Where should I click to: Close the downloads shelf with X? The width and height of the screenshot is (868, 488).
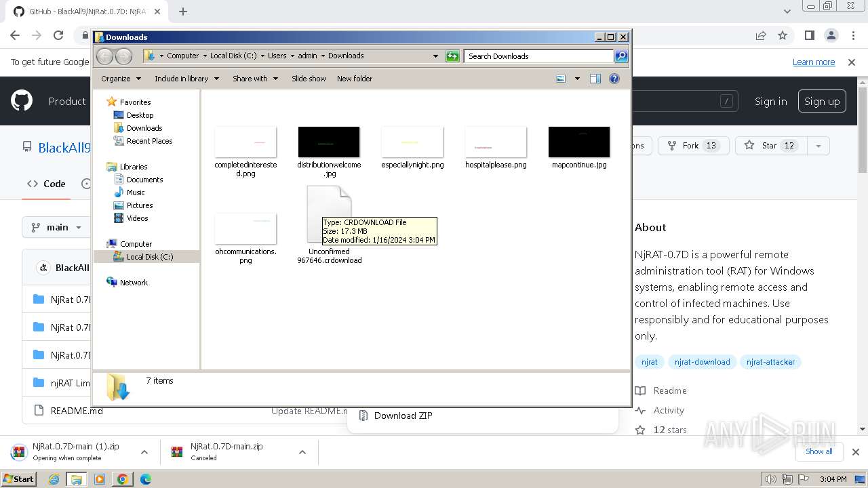point(855,451)
